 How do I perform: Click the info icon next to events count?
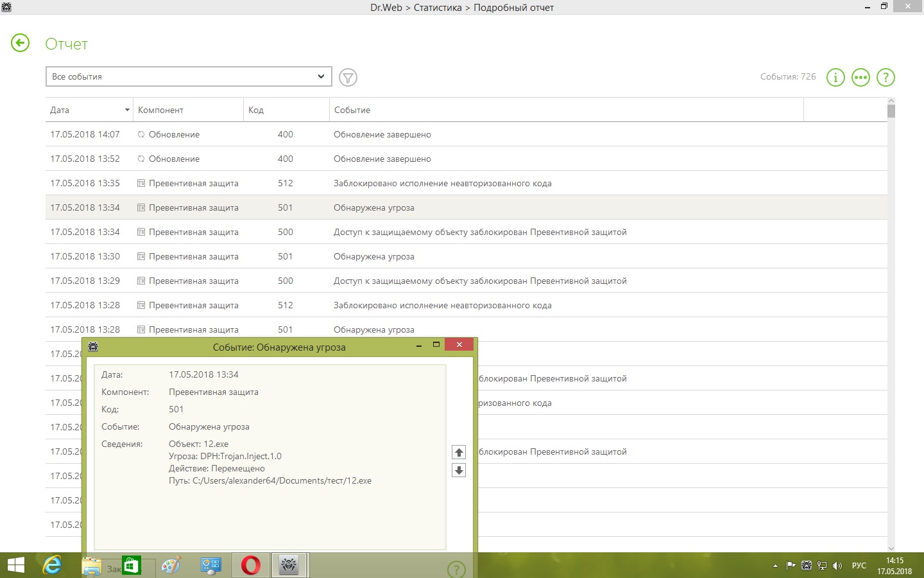click(x=835, y=78)
